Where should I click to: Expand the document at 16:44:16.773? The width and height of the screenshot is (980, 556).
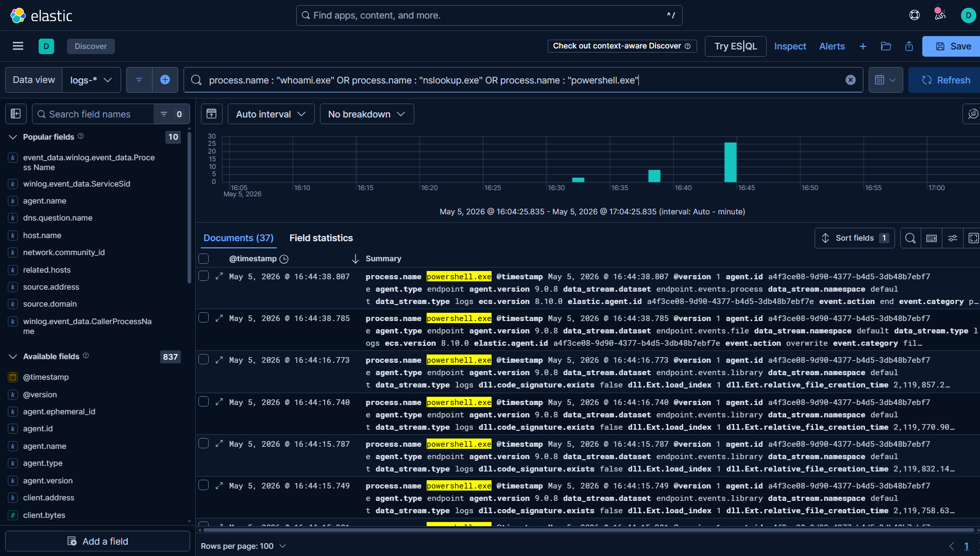219,360
